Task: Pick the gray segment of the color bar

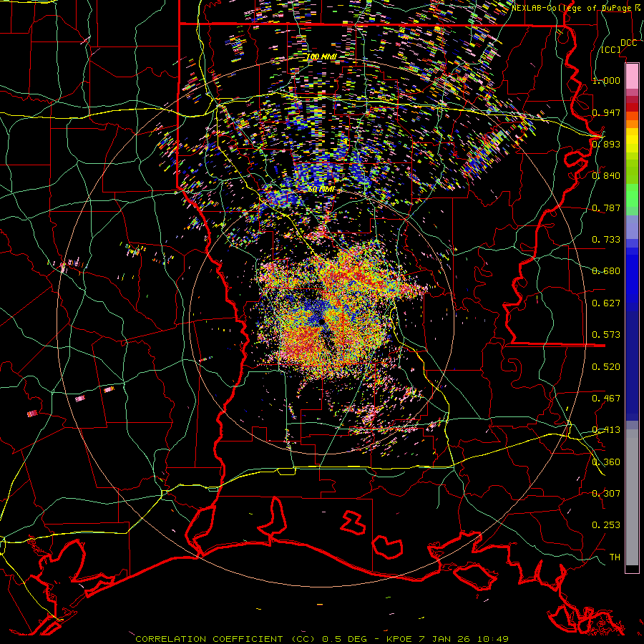Action: tap(632, 499)
